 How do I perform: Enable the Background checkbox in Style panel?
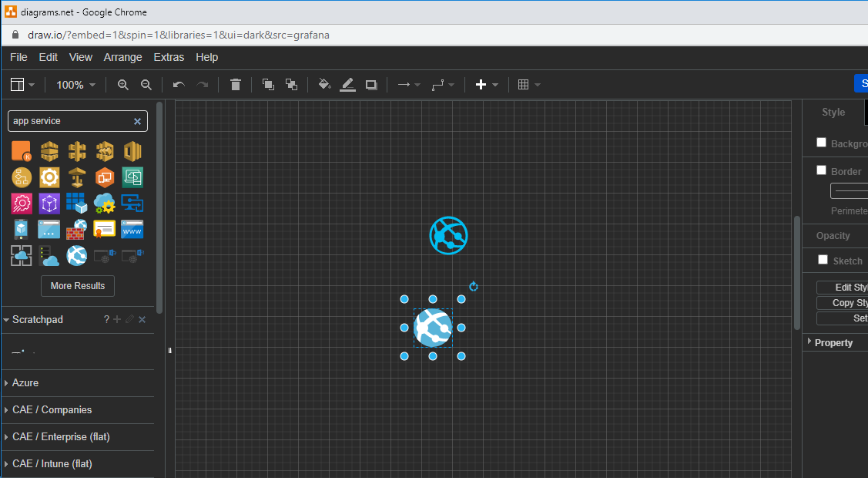[822, 142]
